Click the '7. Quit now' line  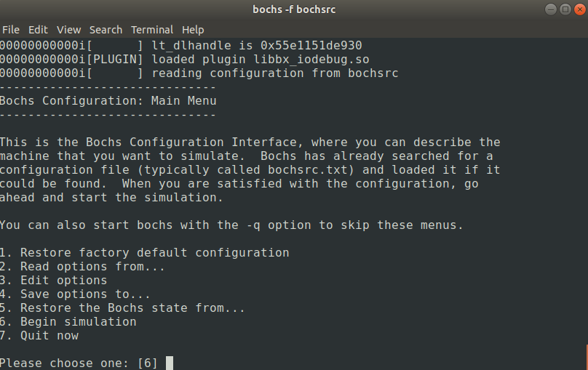(39, 335)
